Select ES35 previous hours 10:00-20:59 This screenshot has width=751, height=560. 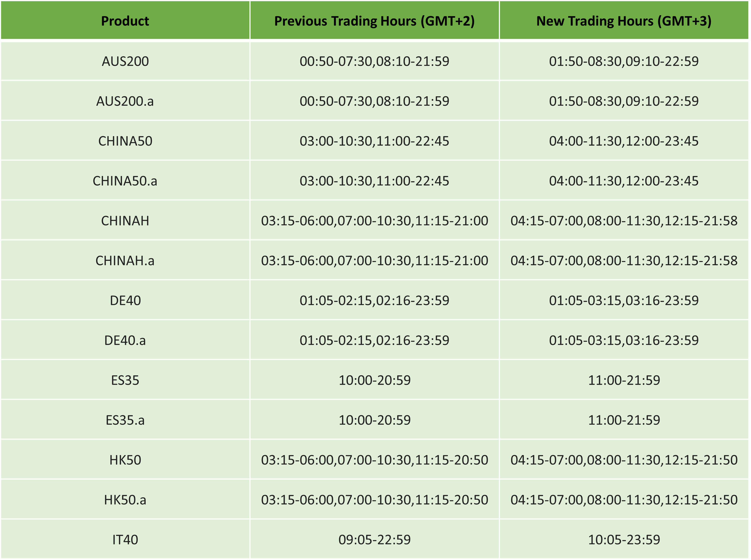tap(374, 380)
